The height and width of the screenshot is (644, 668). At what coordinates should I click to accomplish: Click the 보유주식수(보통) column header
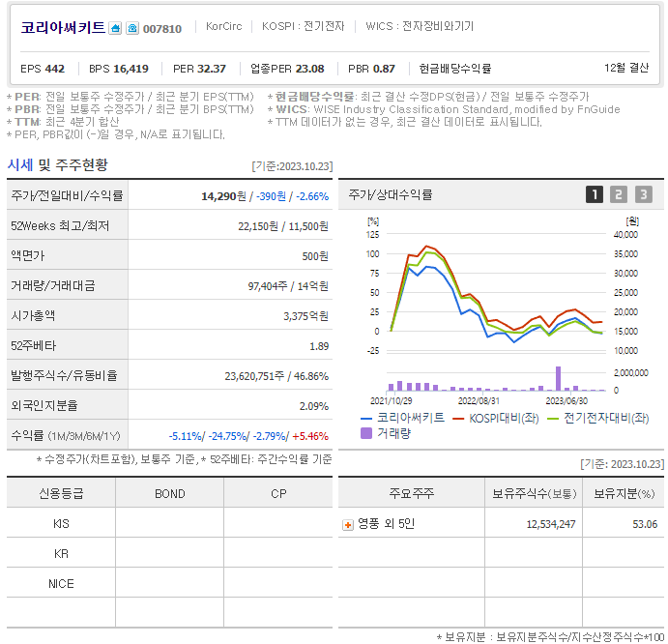click(534, 493)
